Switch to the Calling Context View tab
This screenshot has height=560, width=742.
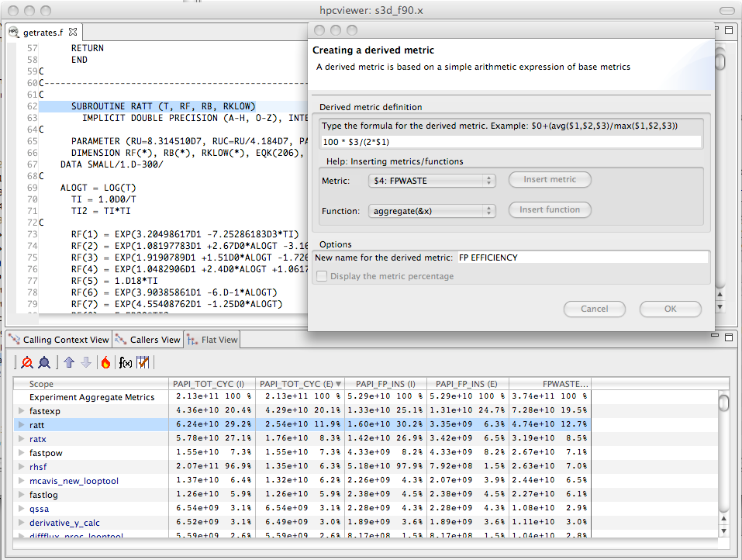point(59,340)
